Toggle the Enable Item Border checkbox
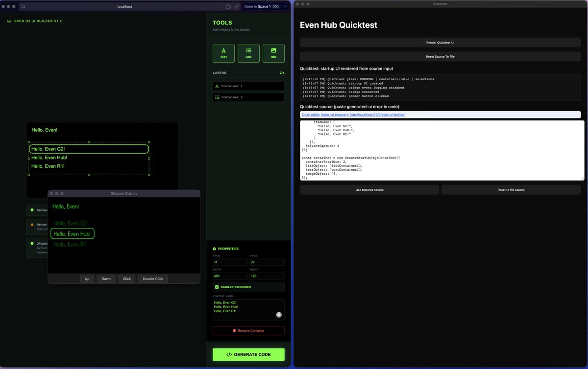This screenshot has height=369, width=588. pyautogui.click(x=217, y=287)
